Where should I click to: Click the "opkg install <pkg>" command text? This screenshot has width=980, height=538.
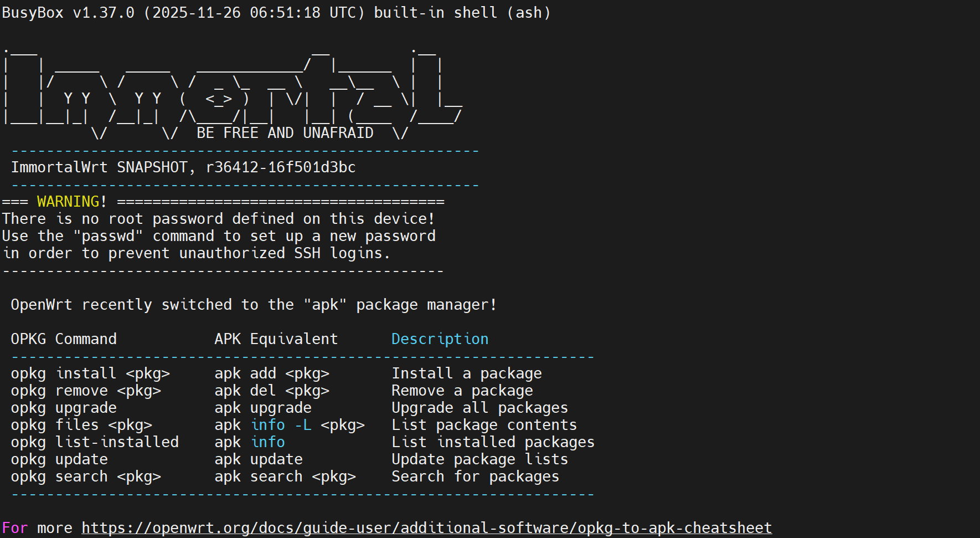coord(90,373)
